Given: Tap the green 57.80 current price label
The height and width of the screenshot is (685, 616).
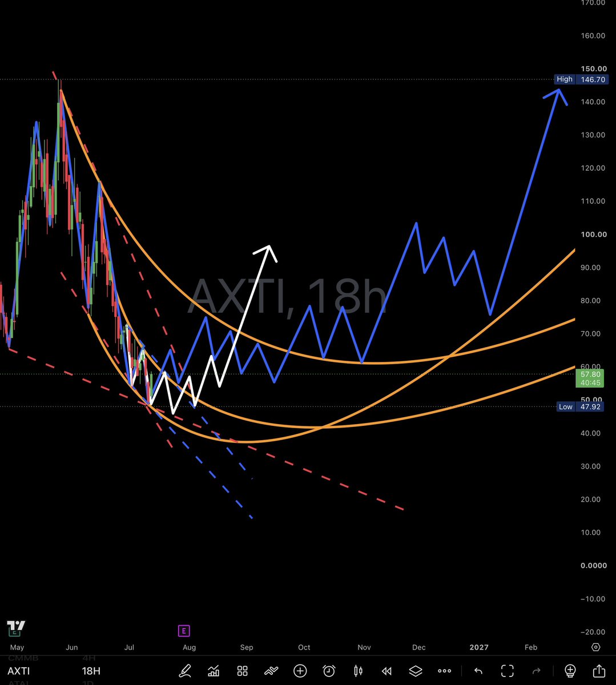Looking at the screenshot, I should tap(590, 378).
